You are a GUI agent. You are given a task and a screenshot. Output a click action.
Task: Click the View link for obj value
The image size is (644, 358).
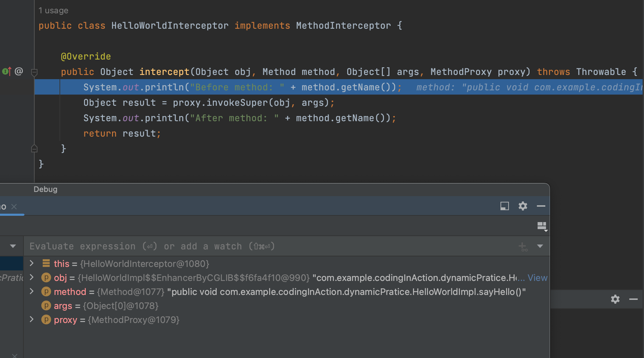pyautogui.click(x=537, y=278)
